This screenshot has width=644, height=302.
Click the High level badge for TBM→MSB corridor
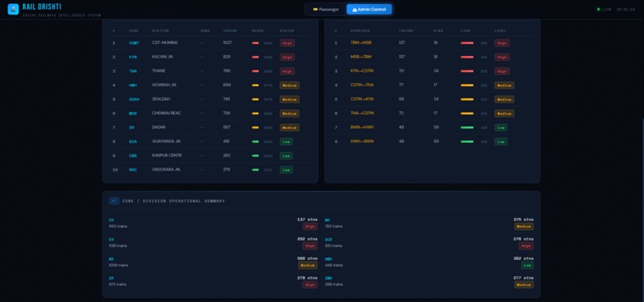point(502,43)
